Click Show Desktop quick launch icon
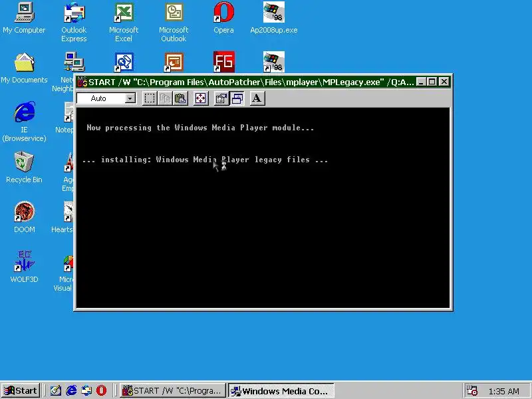Viewport: 532px width, 399px height. coord(55,390)
